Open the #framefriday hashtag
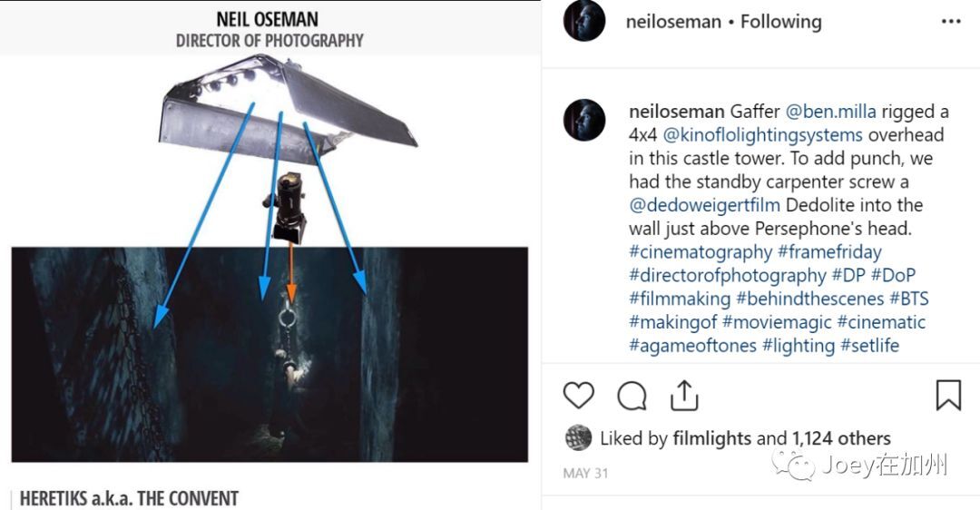The height and width of the screenshot is (510, 980). tap(829, 251)
